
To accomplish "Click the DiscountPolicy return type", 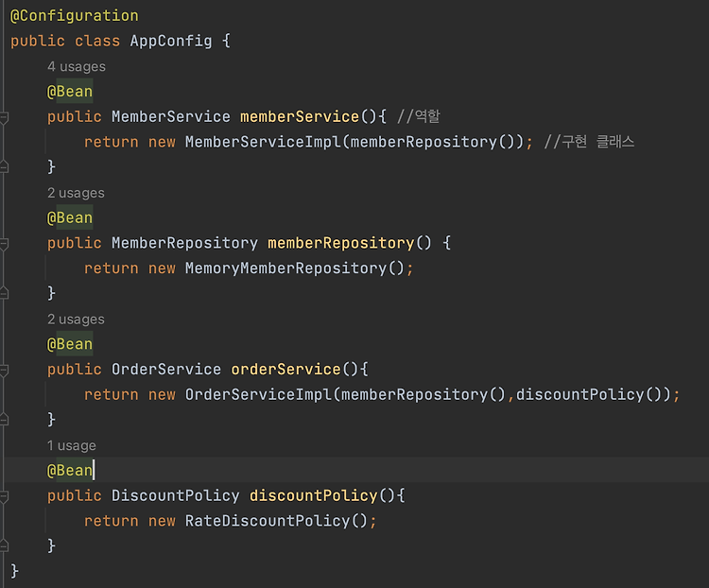I will (176, 495).
